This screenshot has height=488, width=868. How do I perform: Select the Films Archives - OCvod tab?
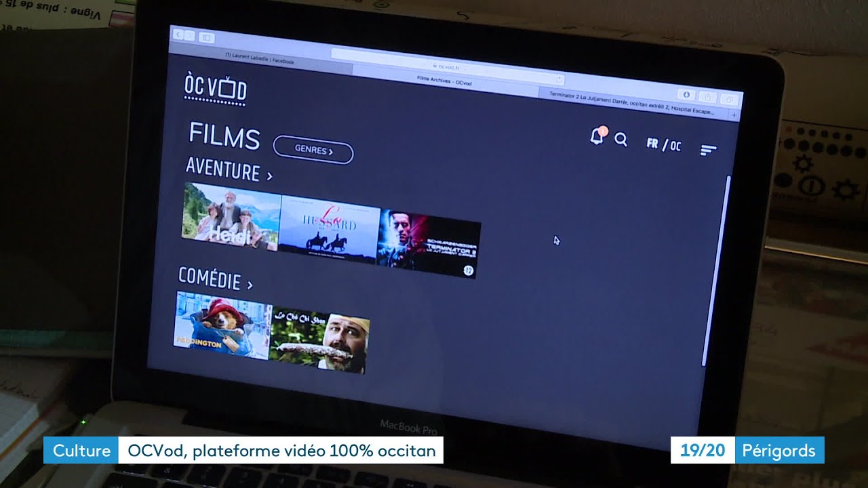coord(445,82)
